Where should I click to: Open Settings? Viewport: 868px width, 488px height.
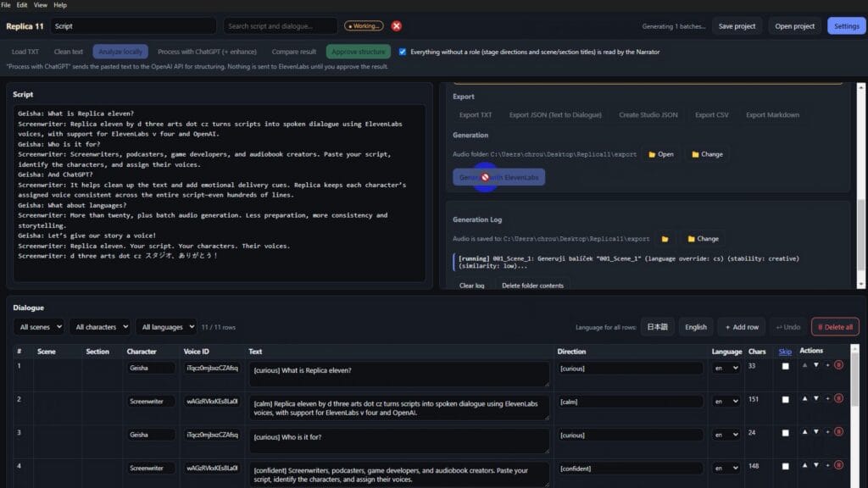[x=847, y=26]
